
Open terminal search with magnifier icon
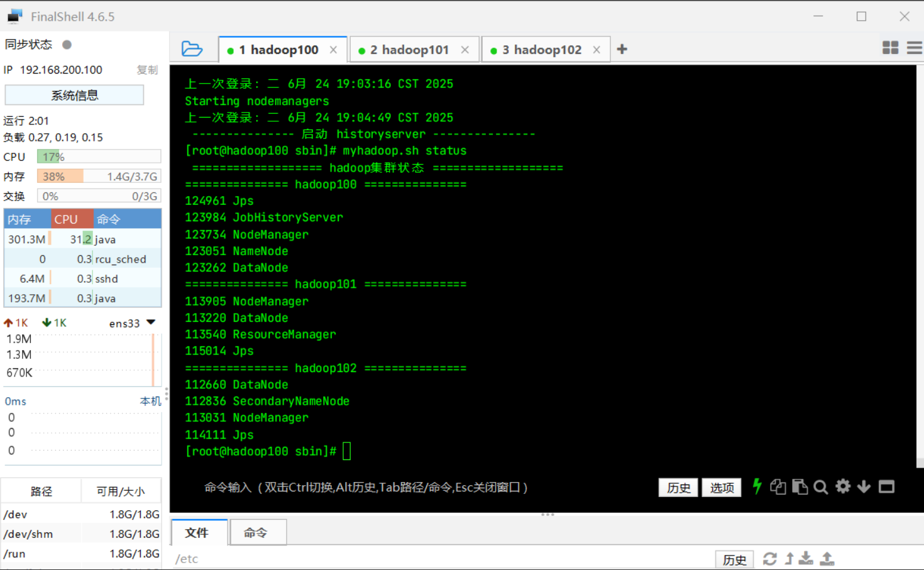(x=820, y=487)
